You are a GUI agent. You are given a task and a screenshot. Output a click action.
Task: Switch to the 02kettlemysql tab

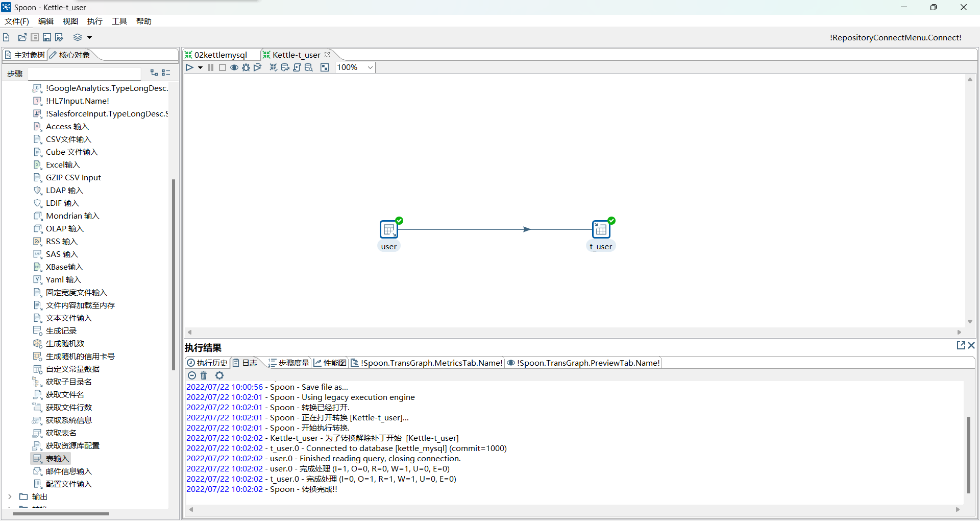coord(220,55)
